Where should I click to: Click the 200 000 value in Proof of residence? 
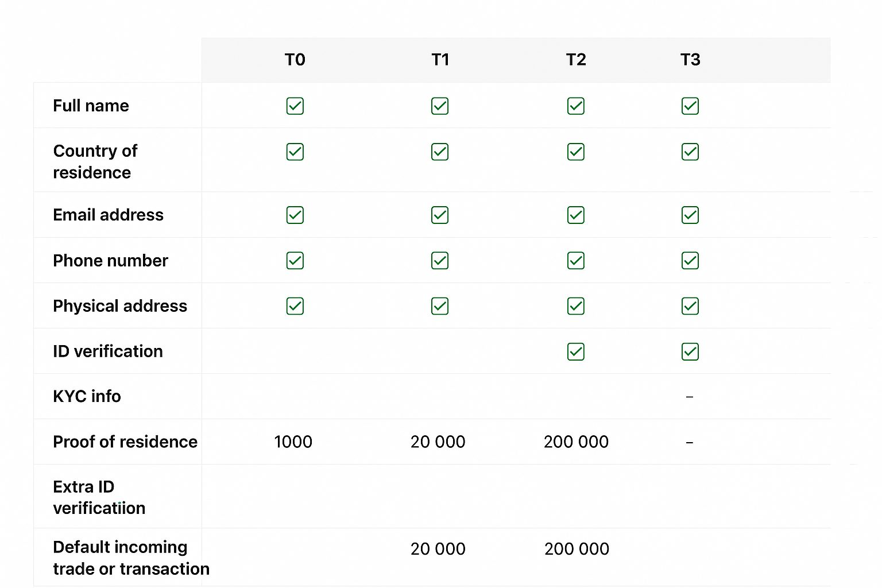[576, 442]
